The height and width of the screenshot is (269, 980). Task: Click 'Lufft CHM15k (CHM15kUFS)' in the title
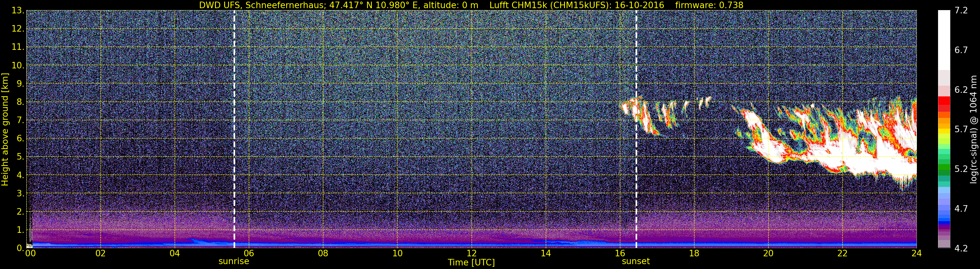point(550,5)
